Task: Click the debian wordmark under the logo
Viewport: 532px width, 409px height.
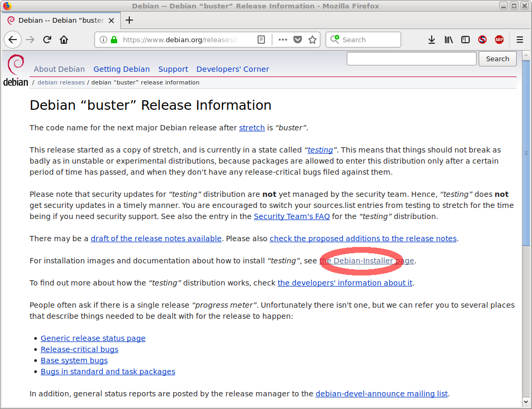Action: 16,82
